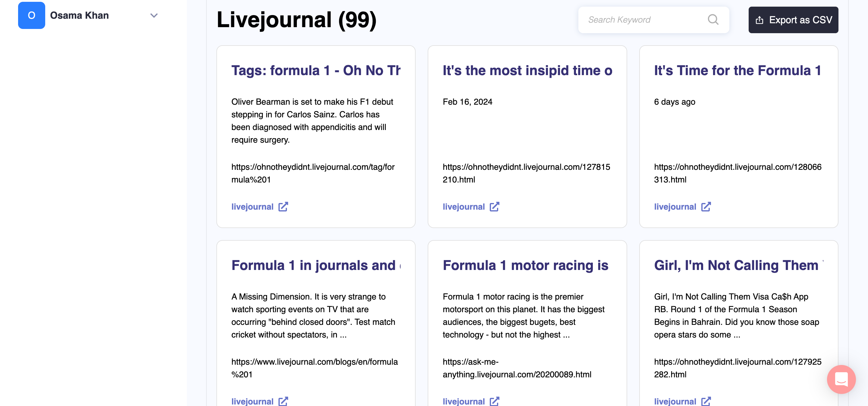Click livejournal link on Oliver Bearman card
This screenshot has height=406, width=868.
tap(252, 207)
